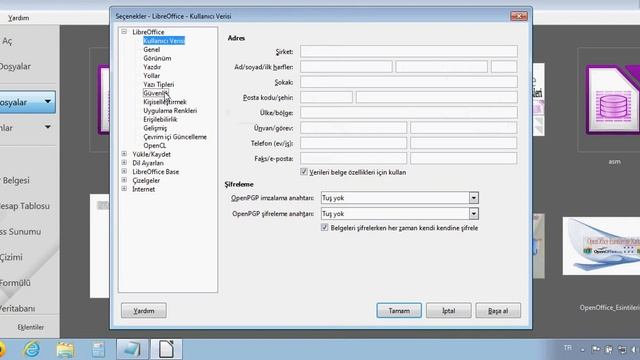Expand the İnternet tree node
Image resolution: width=640 pixels, height=360 pixels.
click(124, 189)
